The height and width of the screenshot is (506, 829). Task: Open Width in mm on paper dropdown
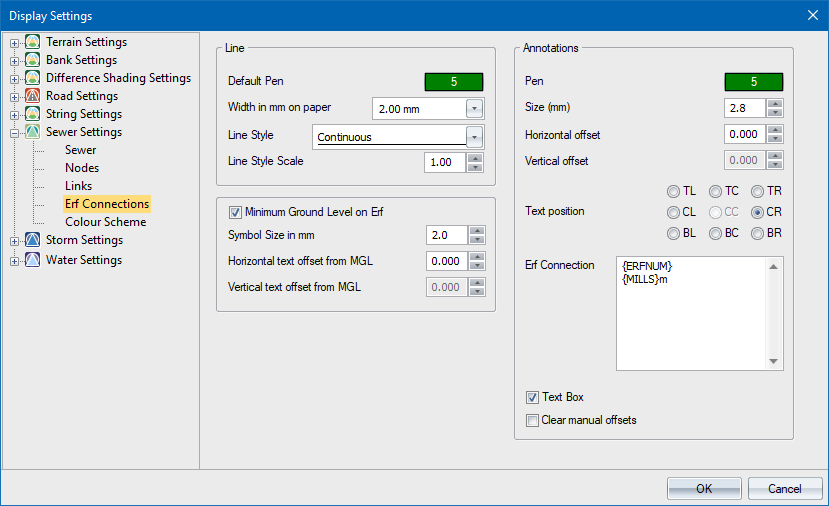475,108
